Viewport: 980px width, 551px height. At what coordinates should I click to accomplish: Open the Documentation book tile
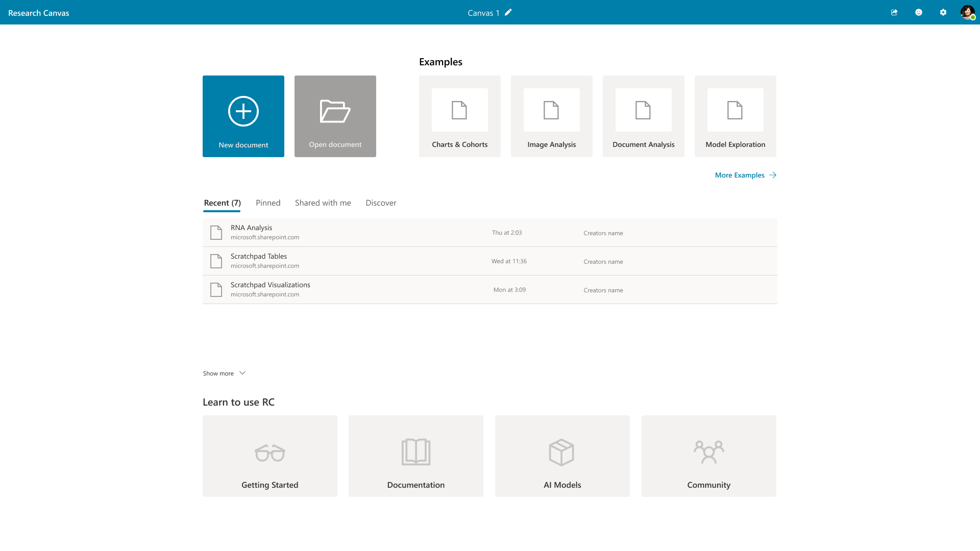(416, 456)
